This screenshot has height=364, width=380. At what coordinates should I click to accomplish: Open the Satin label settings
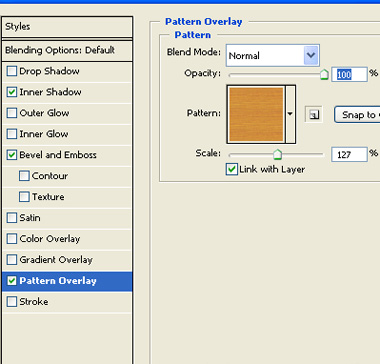[x=30, y=218]
